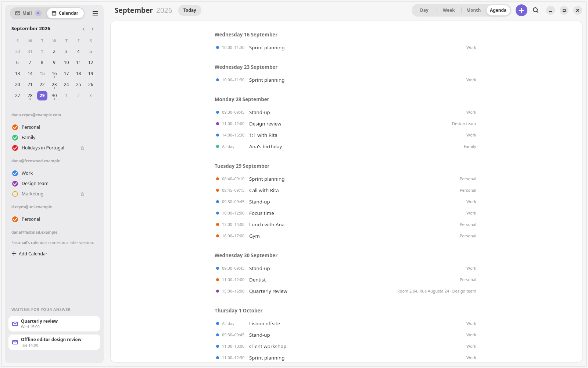Select day 30 in mini calendar
Viewport: 588px width, 368px height.
pyautogui.click(x=54, y=96)
